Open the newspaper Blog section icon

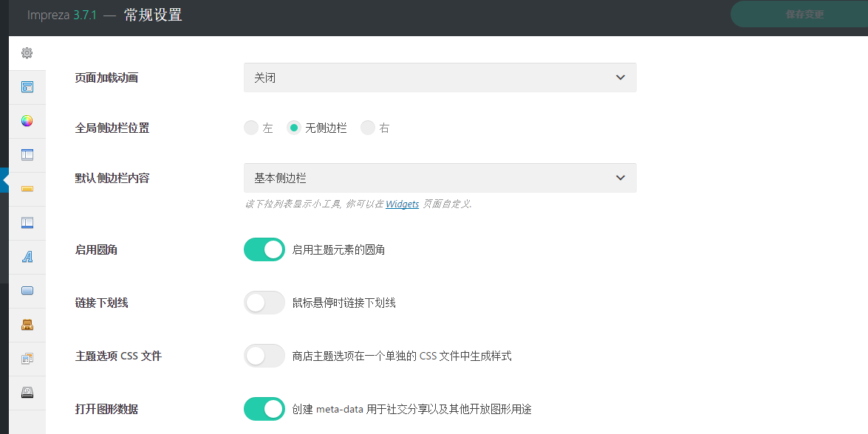[x=27, y=359]
